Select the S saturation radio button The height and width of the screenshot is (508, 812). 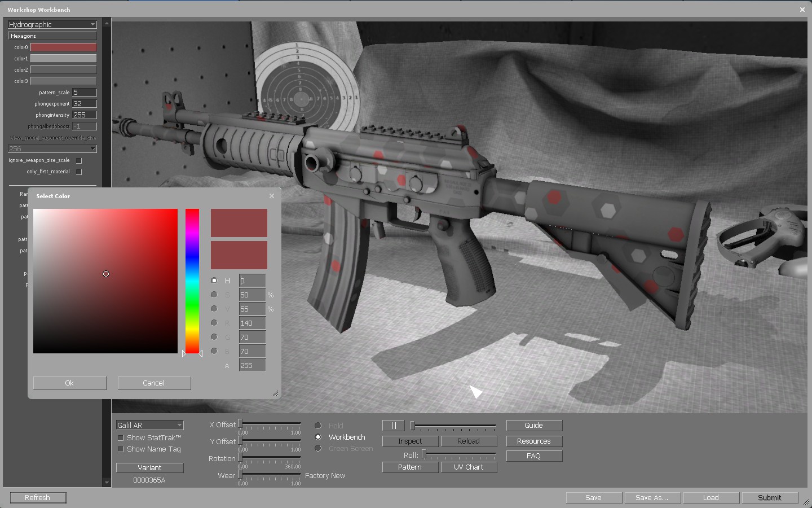pyautogui.click(x=214, y=295)
